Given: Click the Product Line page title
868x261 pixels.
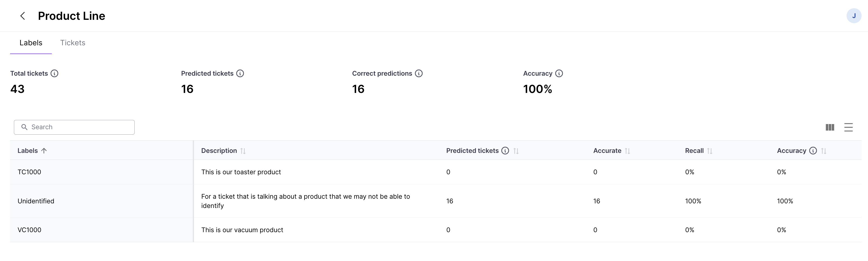Looking at the screenshot, I should pyautogui.click(x=71, y=16).
